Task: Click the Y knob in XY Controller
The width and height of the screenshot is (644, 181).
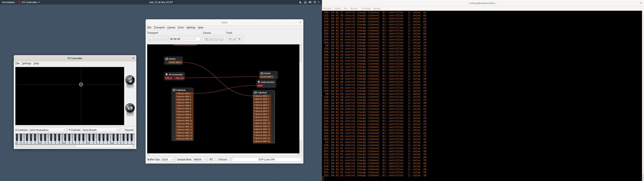Action: click(x=130, y=108)
